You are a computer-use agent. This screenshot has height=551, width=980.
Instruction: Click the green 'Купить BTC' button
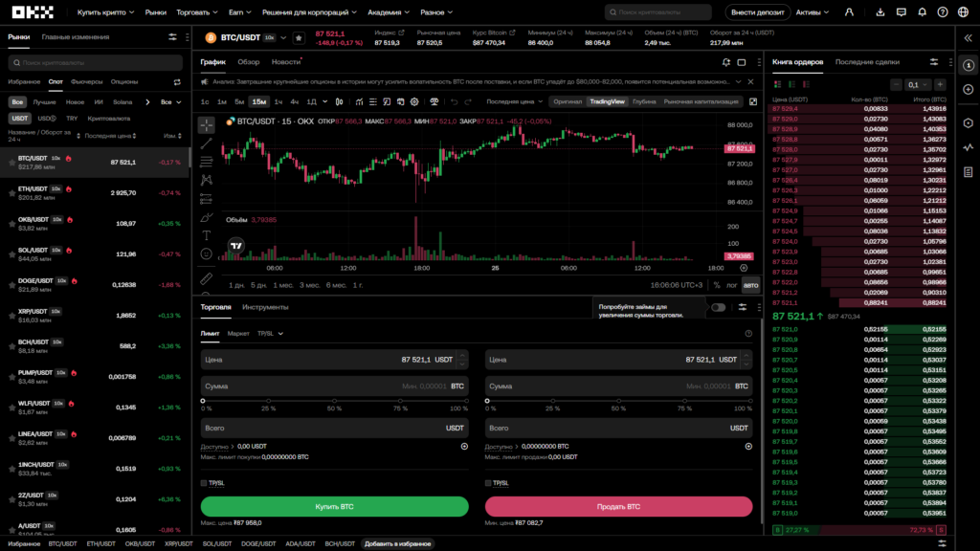[x=333, y=507]
